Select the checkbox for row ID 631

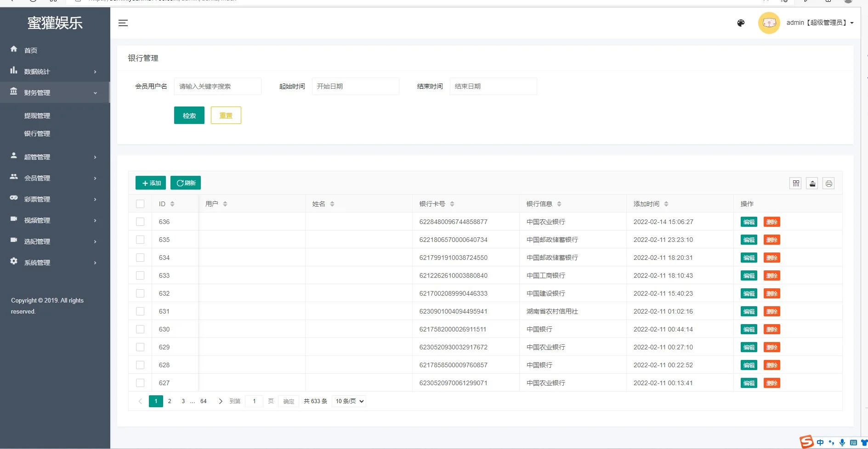(x=140, y=311)
